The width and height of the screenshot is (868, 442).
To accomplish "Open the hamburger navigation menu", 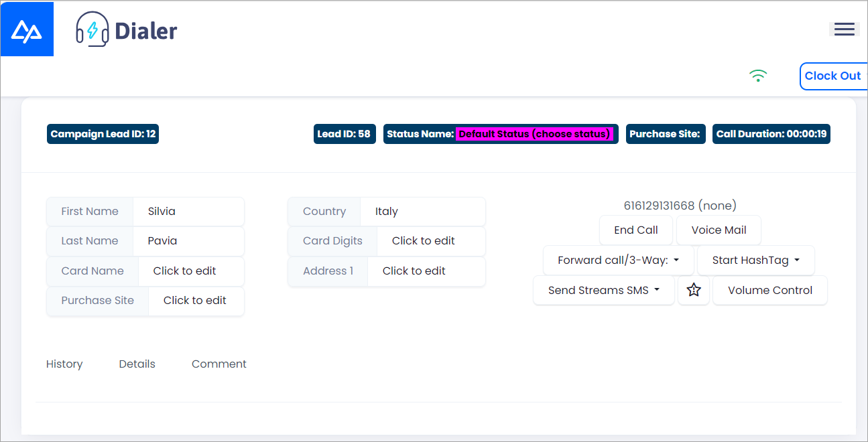I will tap(844, 29).
